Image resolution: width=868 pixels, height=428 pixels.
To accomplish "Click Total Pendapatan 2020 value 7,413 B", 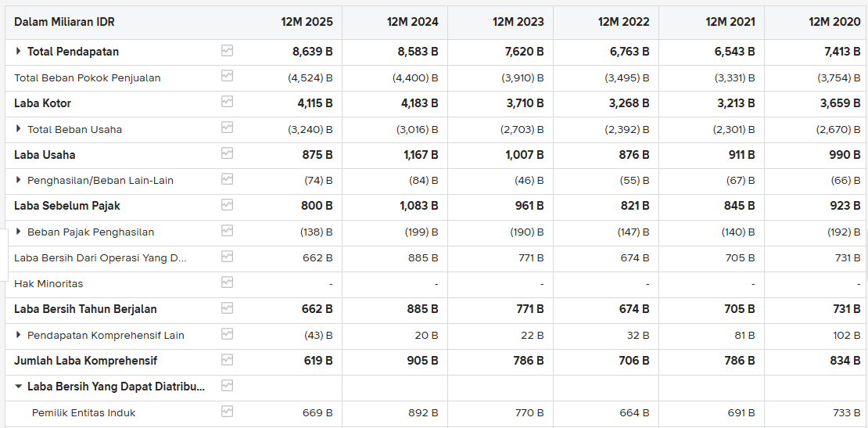I will tap(842, 52).
